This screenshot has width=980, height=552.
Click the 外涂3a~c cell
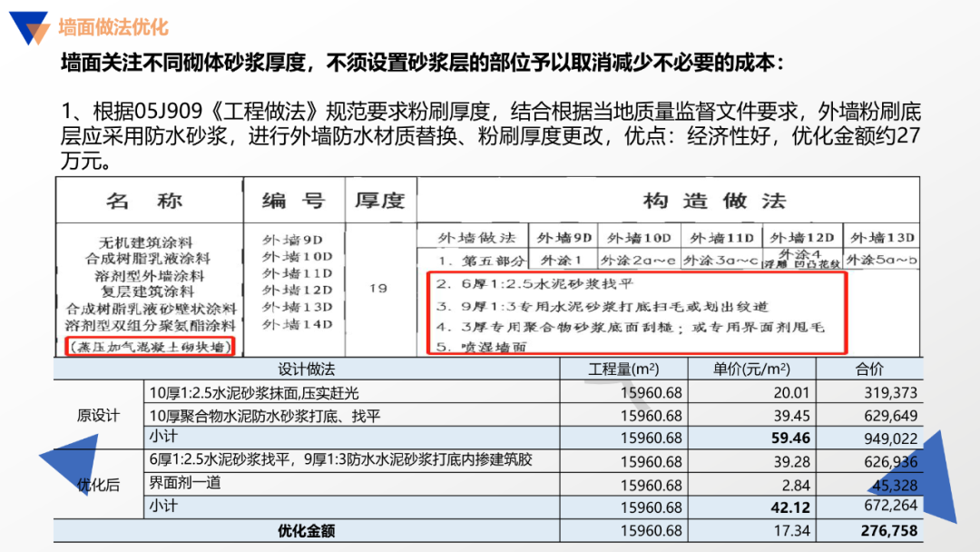[720, 260]
